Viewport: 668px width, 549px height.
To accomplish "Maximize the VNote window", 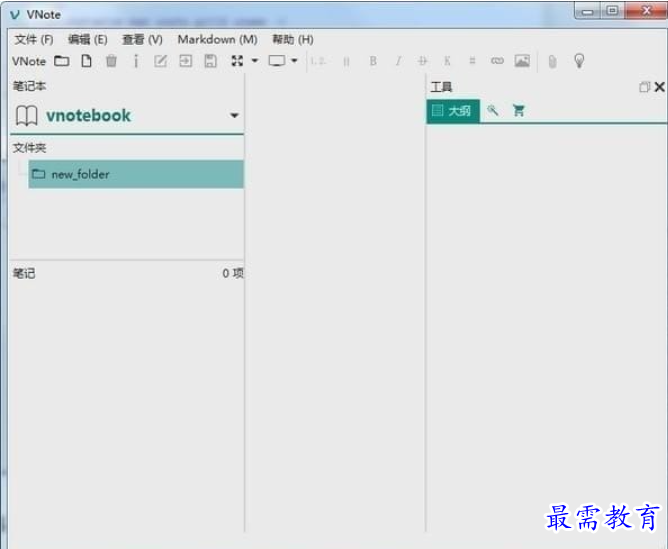I will (612, 11).
